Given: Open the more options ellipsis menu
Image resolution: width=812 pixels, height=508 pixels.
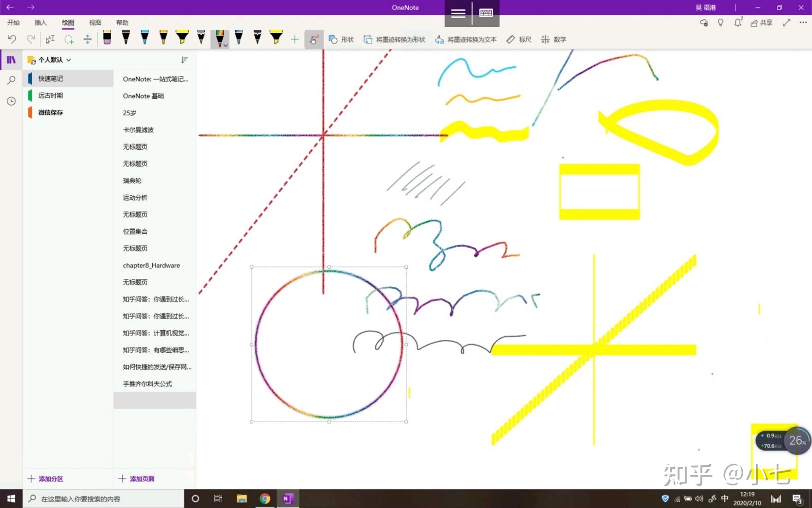Looking at the screenshot, I should click(x=803, y=23).
